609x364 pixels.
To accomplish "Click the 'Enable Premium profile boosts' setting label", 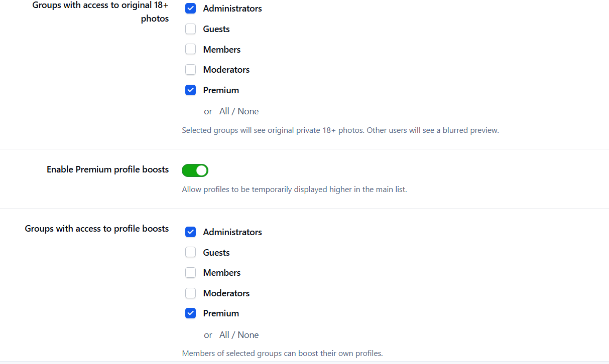I will coord(108,169).
